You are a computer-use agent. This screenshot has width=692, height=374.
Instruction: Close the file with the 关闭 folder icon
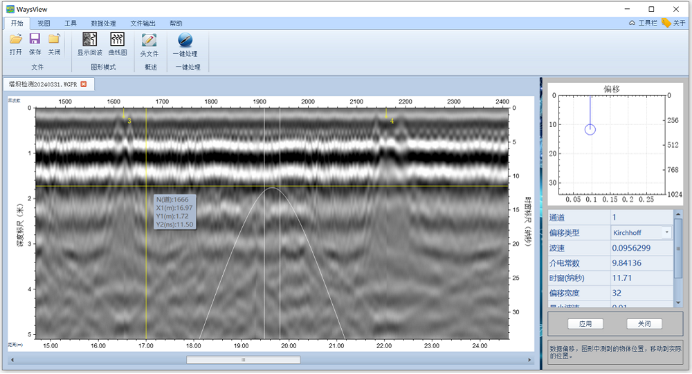[54, 44]
